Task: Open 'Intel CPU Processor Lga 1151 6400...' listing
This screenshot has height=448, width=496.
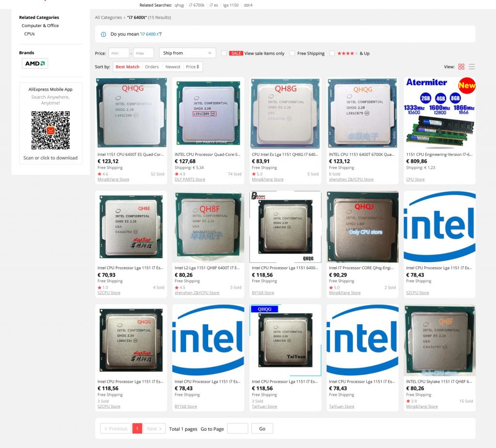Action: pyautogui.click(x=285, y=268)
